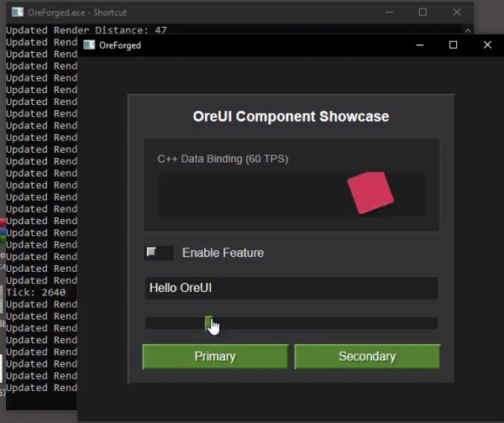Click the Primary button
Screen dimensions: 504x423
(215, 357)
